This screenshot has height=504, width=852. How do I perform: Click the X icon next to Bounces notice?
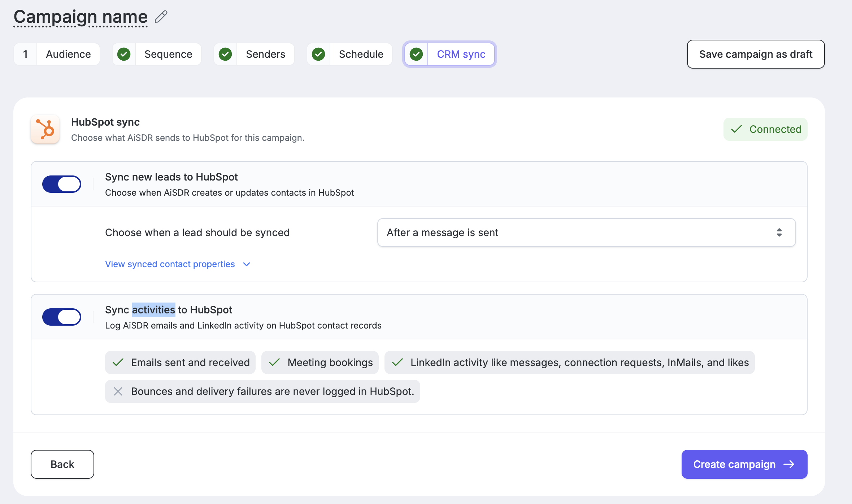tap(118, 391)
